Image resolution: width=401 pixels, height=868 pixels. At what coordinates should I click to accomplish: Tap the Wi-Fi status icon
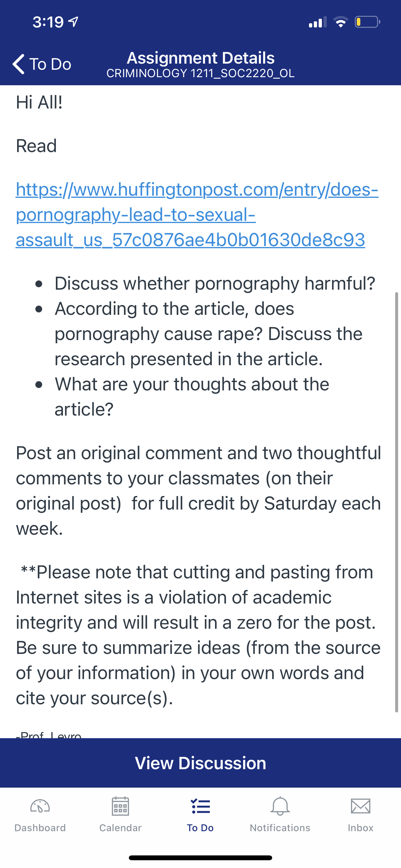(340, 22)
